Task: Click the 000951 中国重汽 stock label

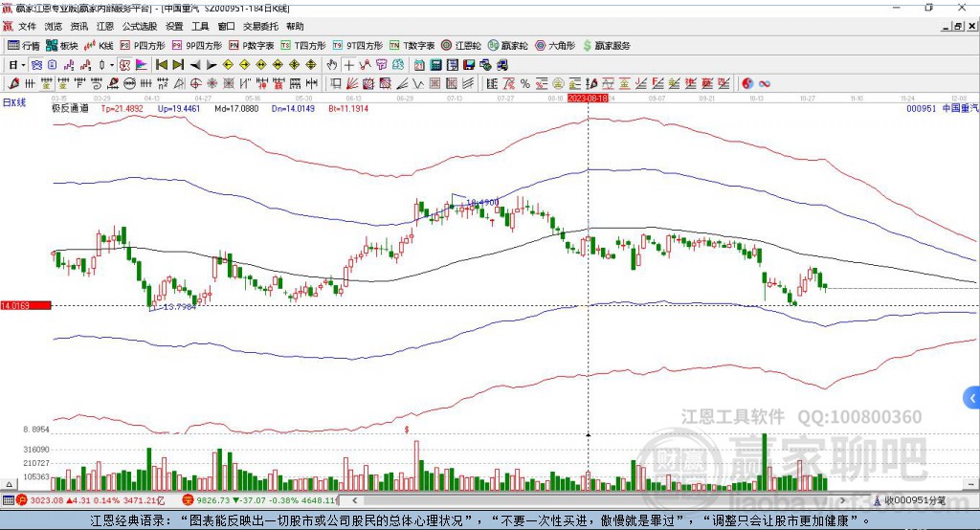Action: pos(943,108)
